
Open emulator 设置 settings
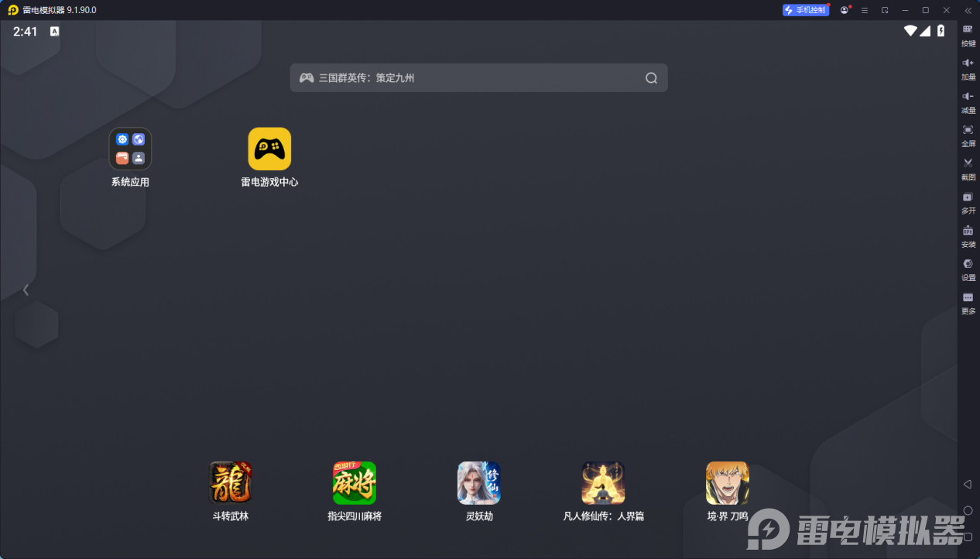click(968, 269)
